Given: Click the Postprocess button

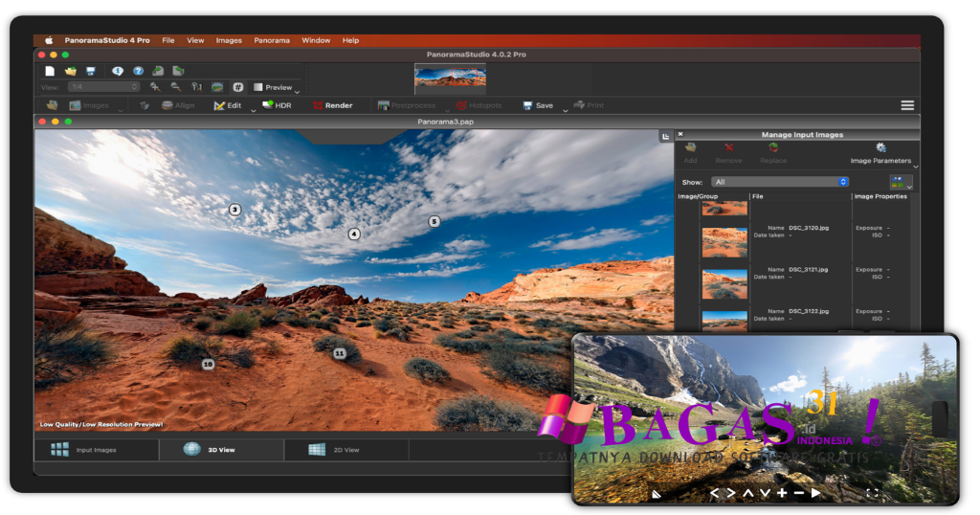Looking at the screenshot, I should tap(407, 105).
